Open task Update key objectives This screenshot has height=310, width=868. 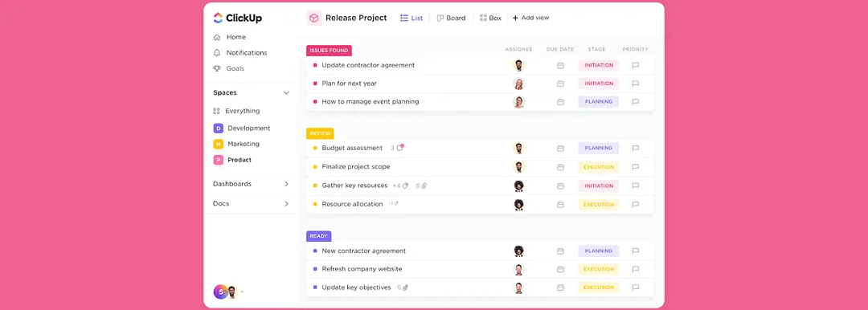coord(357,288)
